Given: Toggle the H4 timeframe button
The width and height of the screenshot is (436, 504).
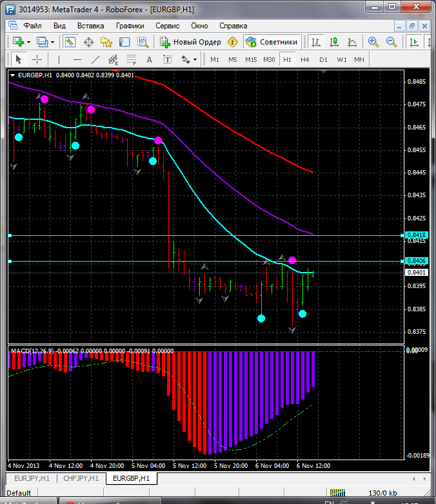Looking at the screenshot, I should 305,59.
